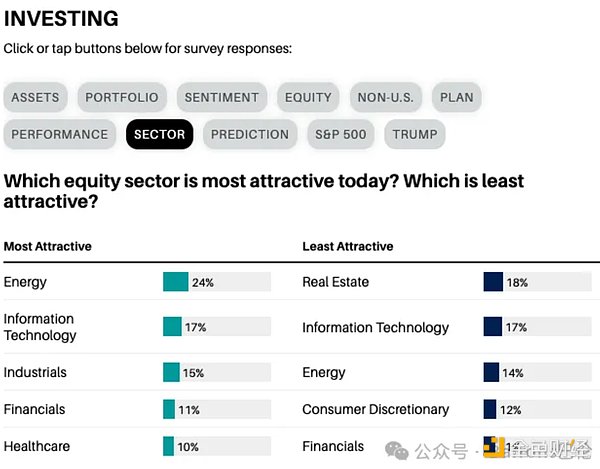This screenshot has height=469, width=600.
Task: Click the Least Attractive column header
Action: tap(347, 246)
